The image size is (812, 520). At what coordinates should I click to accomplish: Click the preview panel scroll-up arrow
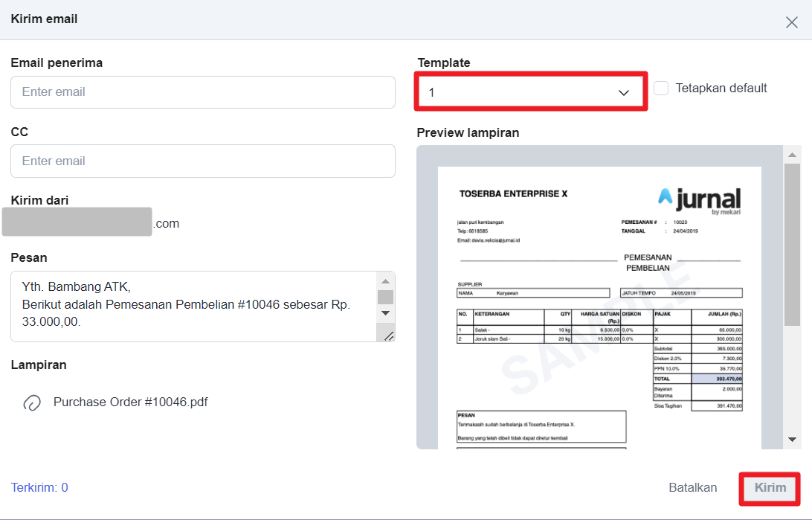793,155
